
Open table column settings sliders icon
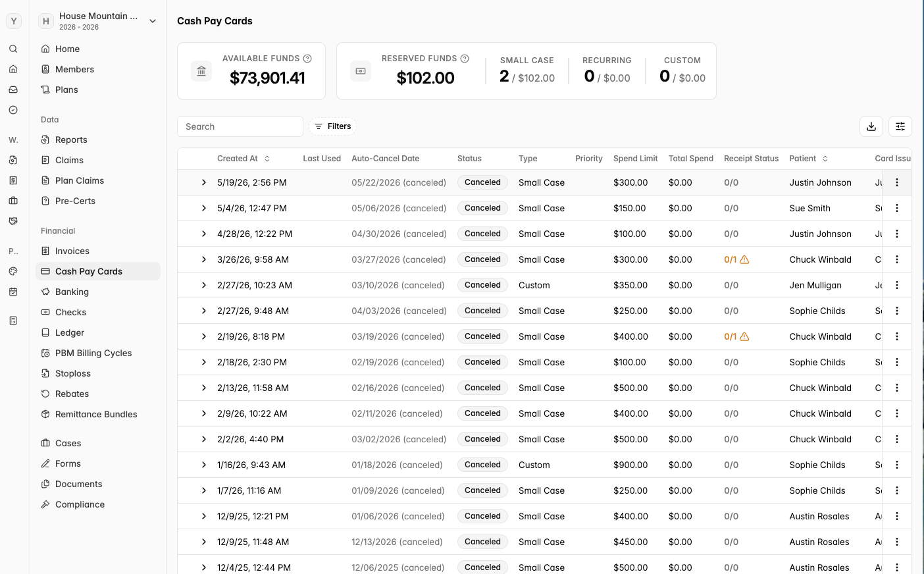[x=900, y=126]
